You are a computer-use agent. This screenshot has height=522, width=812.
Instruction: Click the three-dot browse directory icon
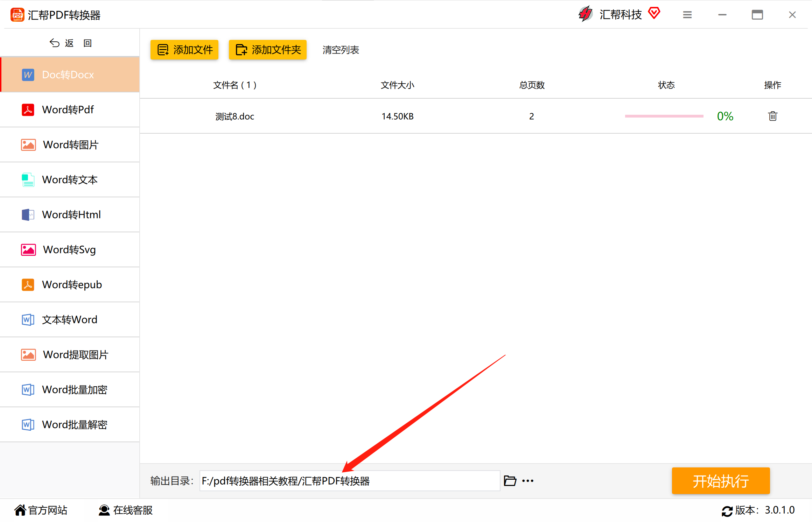(x=528, y=481)
